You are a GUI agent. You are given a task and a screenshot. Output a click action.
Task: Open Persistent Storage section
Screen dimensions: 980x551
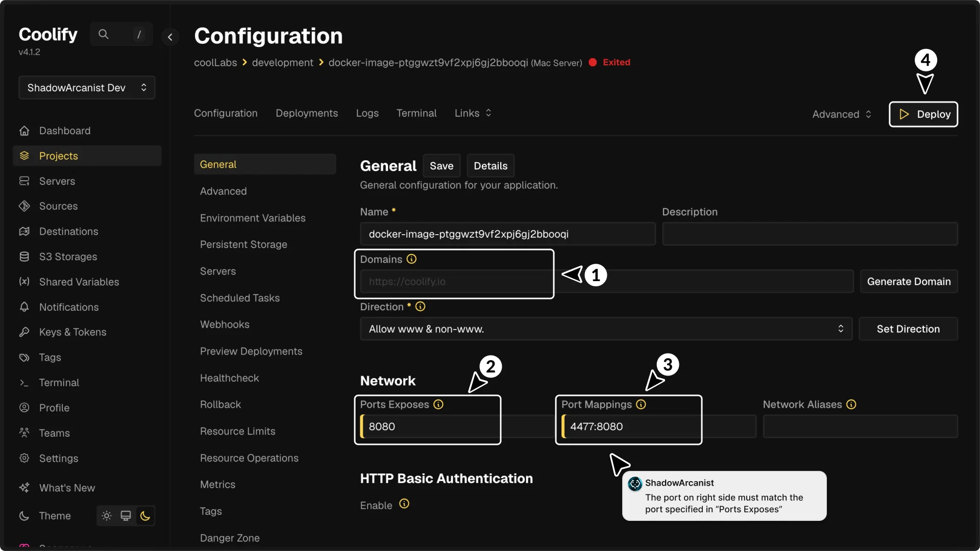pos(243,244)
